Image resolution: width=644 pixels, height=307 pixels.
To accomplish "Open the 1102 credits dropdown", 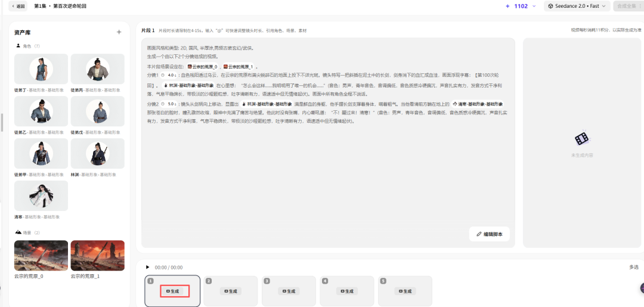I will coord(521,6).
